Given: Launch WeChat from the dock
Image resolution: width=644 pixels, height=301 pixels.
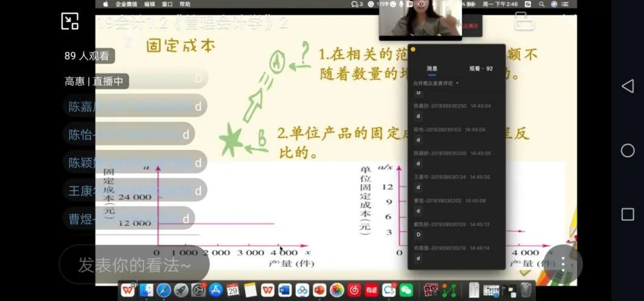Looking at the screenshot, I should pos(406,290).
